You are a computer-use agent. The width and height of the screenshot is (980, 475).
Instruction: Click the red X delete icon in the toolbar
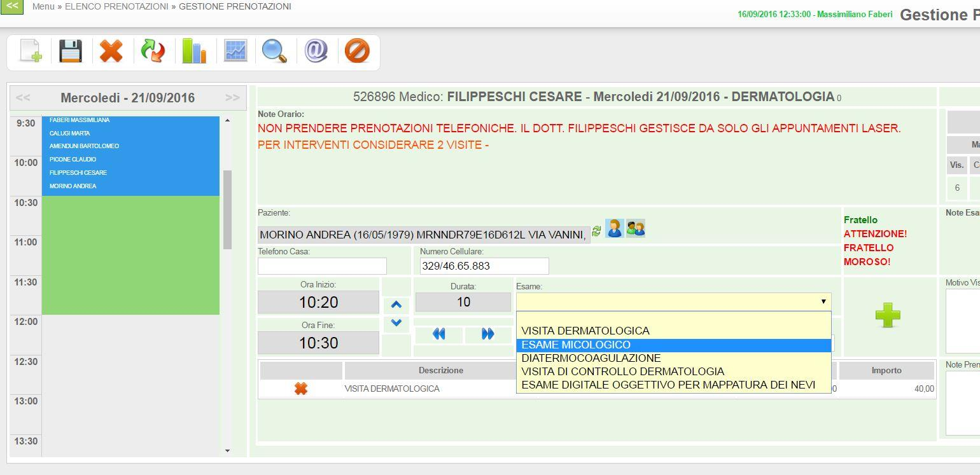click(111, 51)
